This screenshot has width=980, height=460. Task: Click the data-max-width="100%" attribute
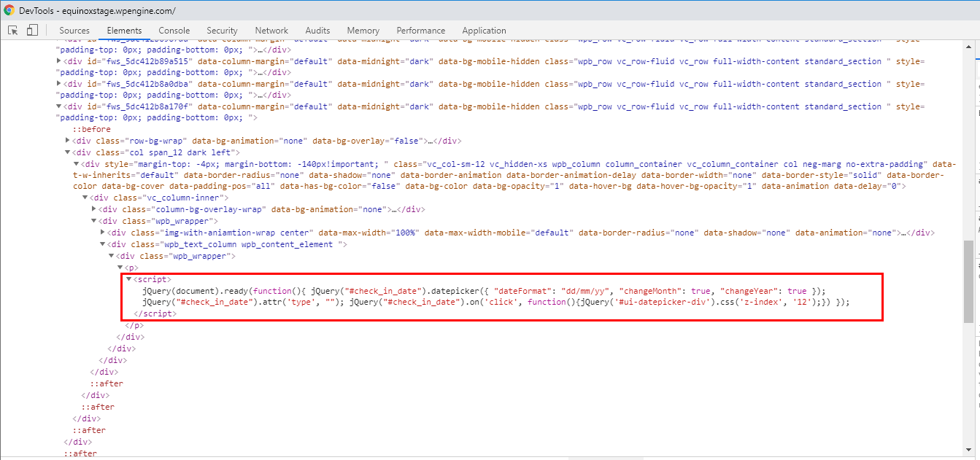click(369, 233)
